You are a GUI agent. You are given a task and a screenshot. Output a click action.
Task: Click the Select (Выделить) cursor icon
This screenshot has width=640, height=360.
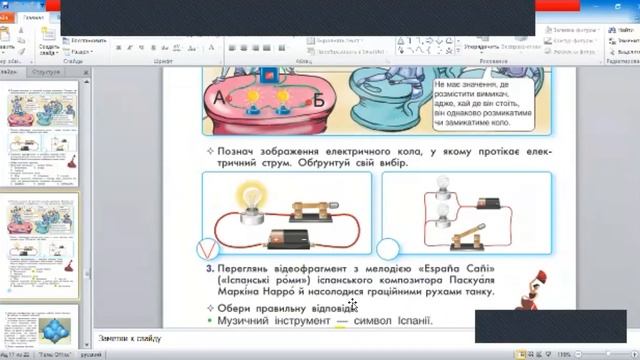(x=612, y=52)
